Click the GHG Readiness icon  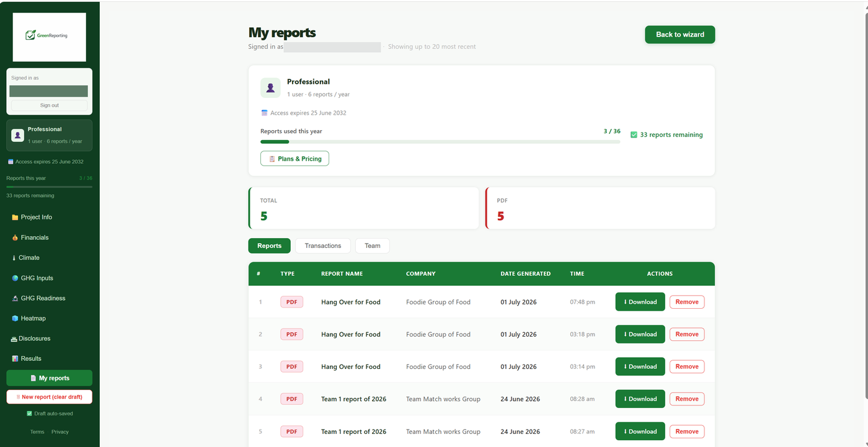click(x=15, y=298)
